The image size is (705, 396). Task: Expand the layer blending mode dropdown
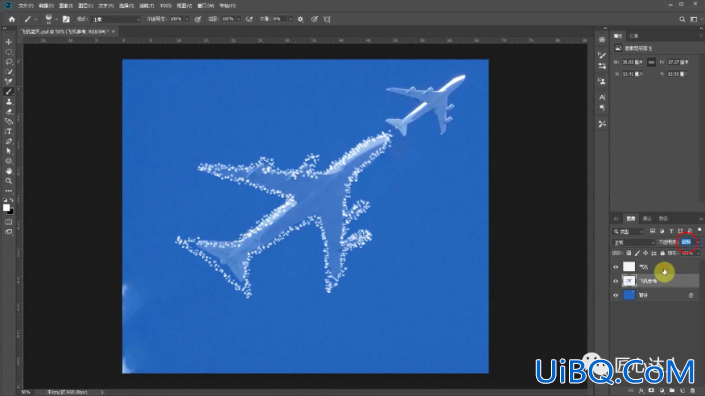point(634,242)
